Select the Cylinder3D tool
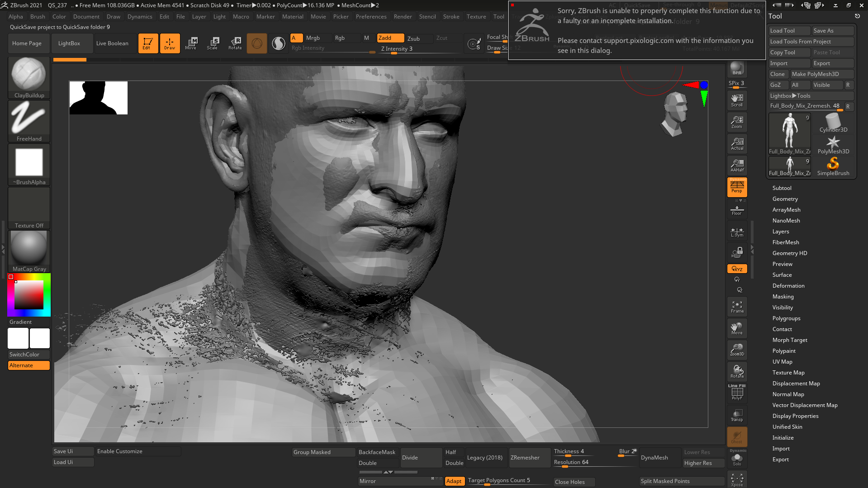The width and height of the screenshot is (868, 488). tap(833, 123)
